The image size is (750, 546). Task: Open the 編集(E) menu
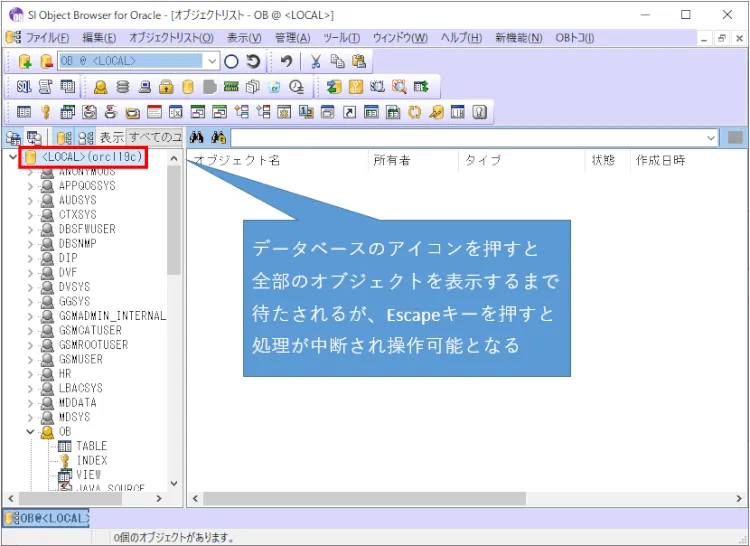[x=99, y=38]
